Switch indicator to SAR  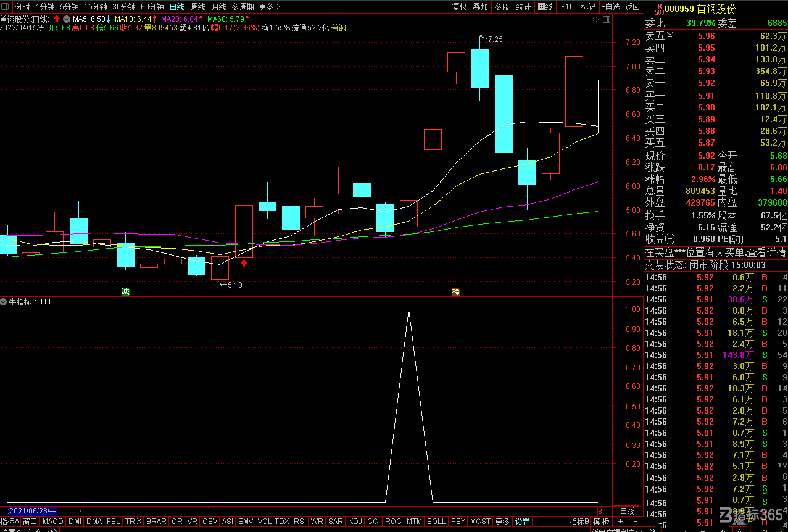click(x=336, y=522)
